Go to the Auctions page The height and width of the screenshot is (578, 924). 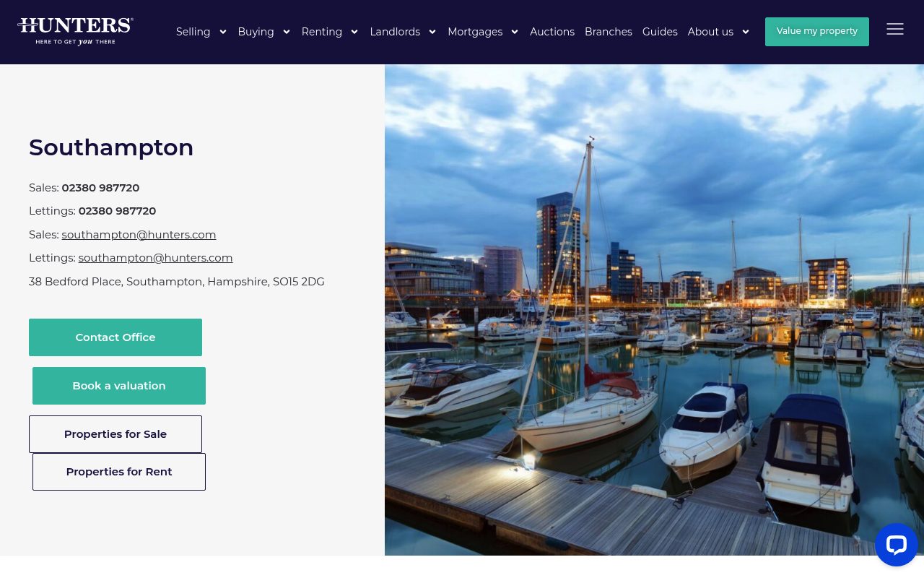552,32
